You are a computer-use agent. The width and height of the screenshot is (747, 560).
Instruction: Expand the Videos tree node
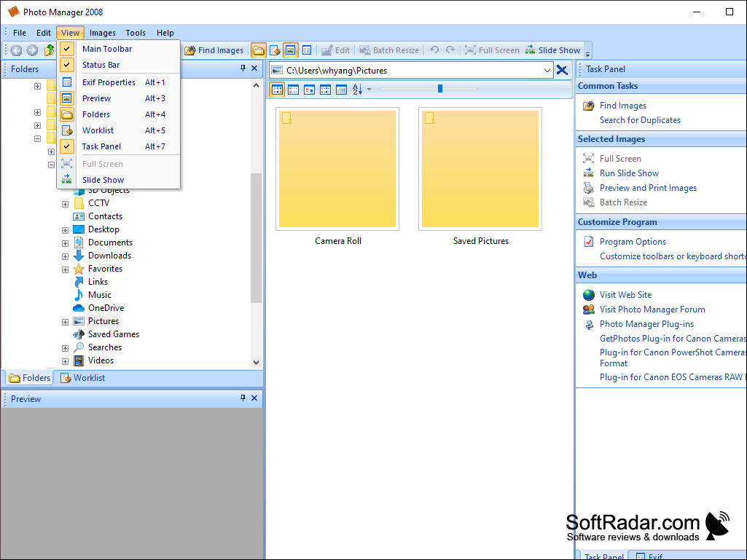66,361
